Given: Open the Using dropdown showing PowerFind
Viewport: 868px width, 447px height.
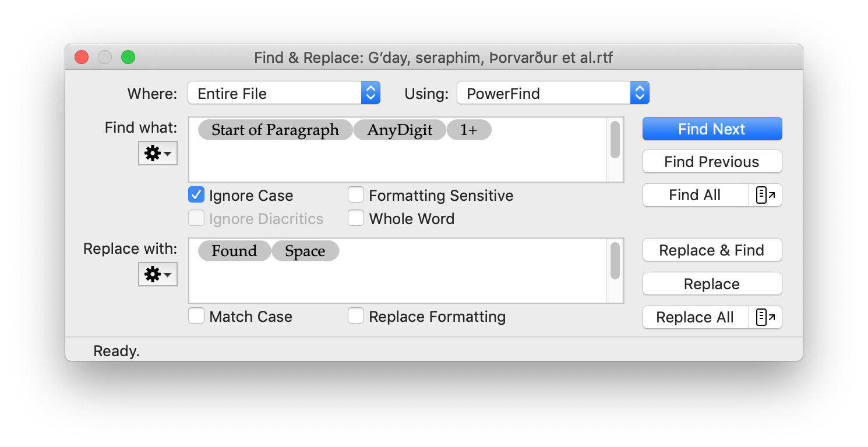Looking at the screenshot, I should click(x=553, y=93).
